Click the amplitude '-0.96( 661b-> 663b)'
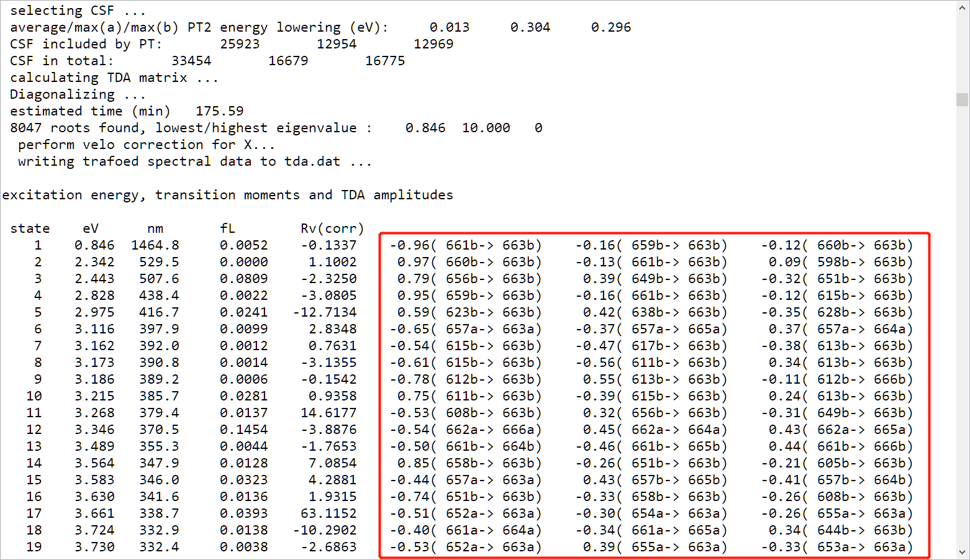The height and width of the screenshot is (560, 970). tap(466, 245)
